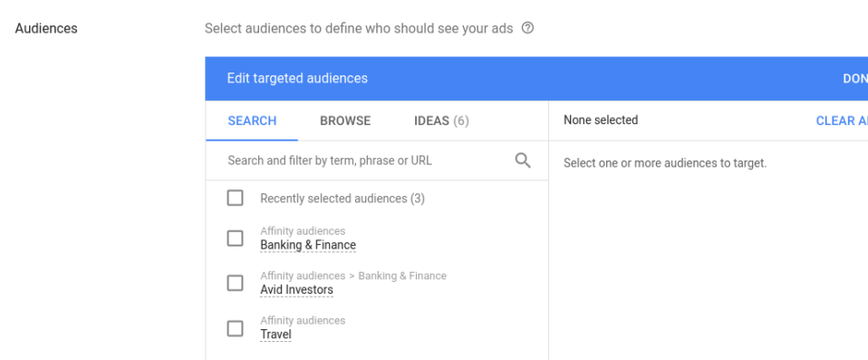
Task: Click the None selected label
Action: pyautogui.click(x=601, y=121)
